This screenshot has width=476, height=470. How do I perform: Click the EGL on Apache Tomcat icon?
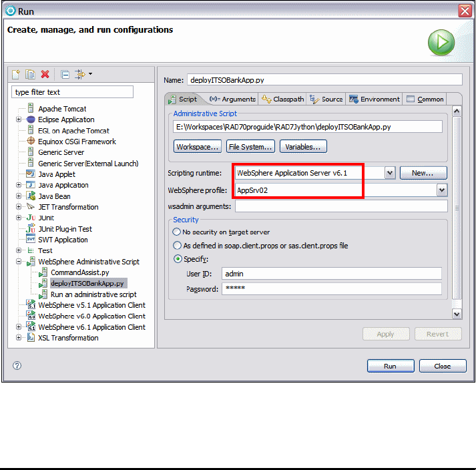click(x=31, y=130)
